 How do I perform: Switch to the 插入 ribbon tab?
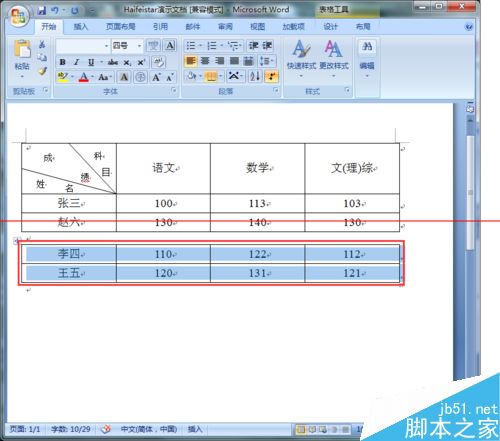[x=80, y=27]
